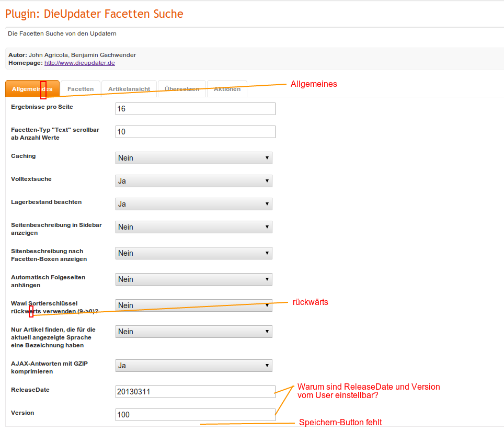Open the Facetten tab
The height and width of the screenshot is (431, 504).
point(81,89)
